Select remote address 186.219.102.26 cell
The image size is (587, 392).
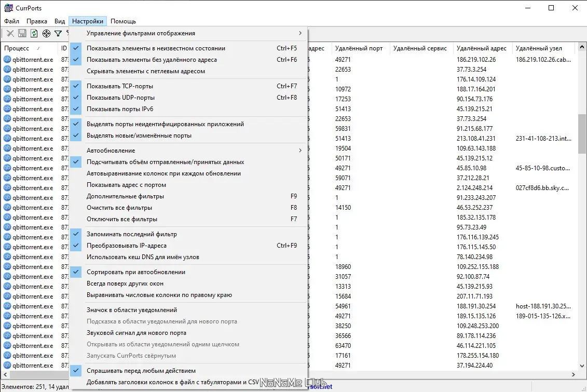[x=476, y=60]
